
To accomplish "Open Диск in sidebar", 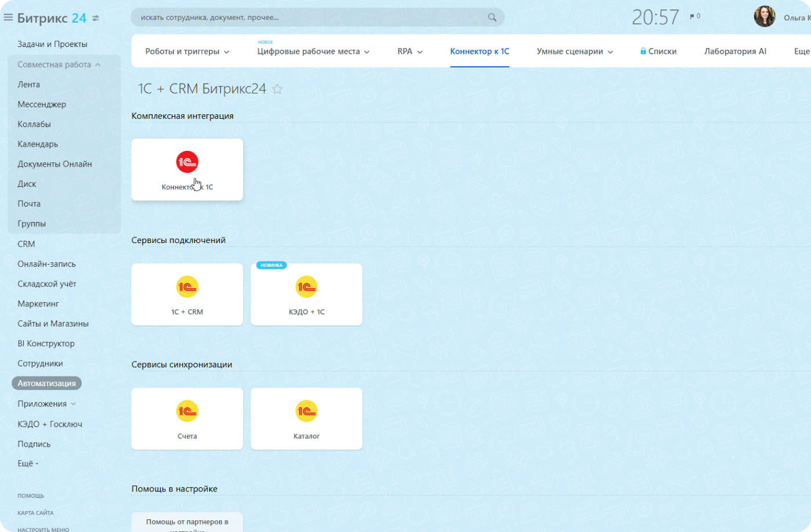I will 27,184.
